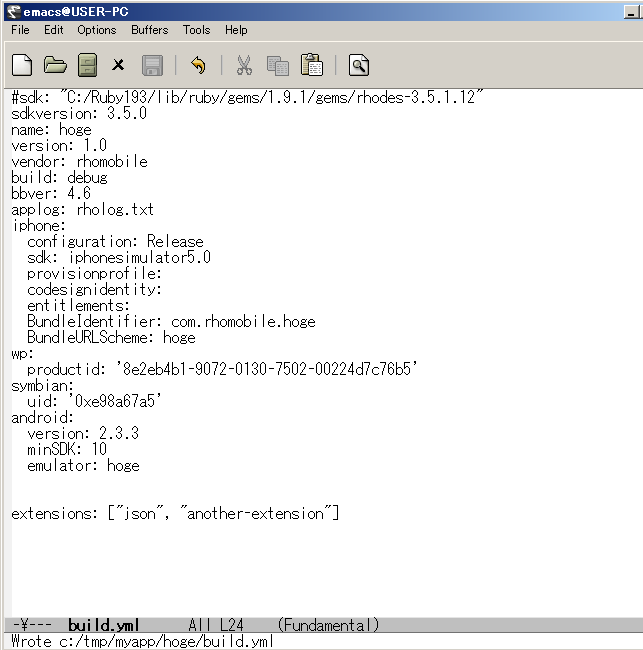The width and height of the screenshot is (643, 650).
Task: Open the Help menu
Action: tap(236, 30)
